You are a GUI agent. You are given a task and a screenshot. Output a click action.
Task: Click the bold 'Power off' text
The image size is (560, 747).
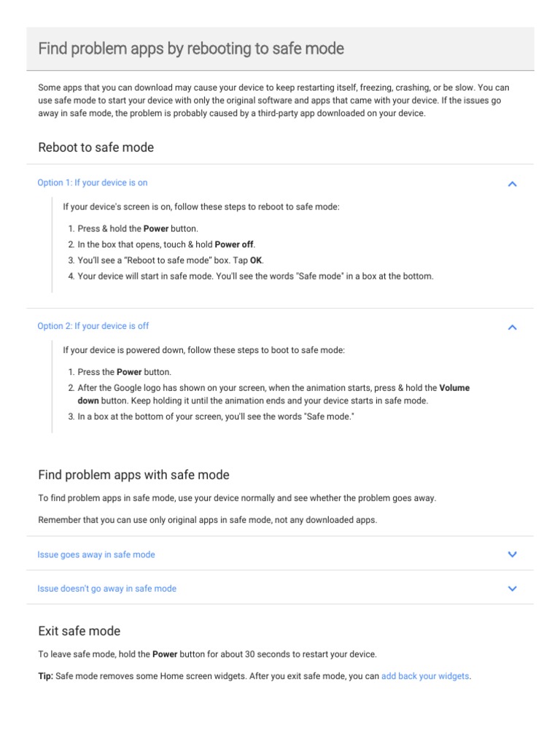click(234, 244)
